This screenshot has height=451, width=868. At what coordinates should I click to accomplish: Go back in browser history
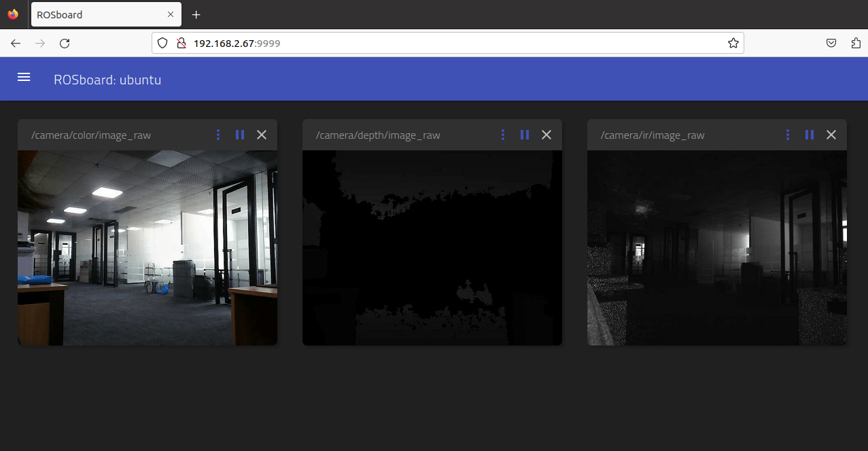16,43
